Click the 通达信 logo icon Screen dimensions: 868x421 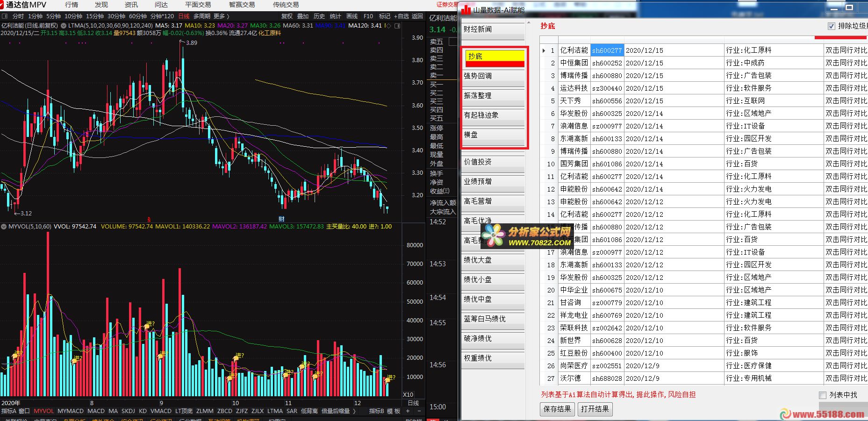tap(3, 5)
